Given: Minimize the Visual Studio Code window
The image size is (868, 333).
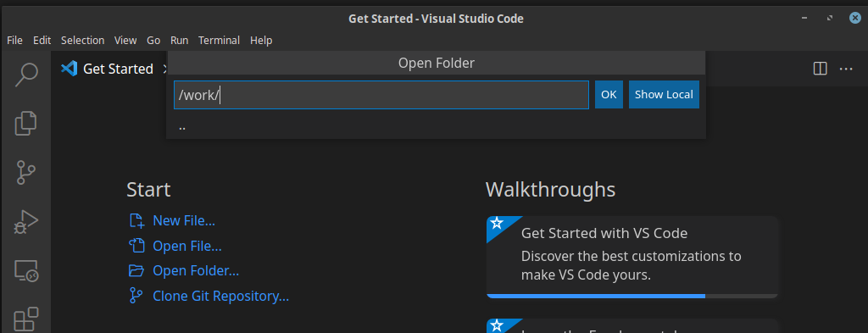Looking at the screenshot, I should point(804,19).
